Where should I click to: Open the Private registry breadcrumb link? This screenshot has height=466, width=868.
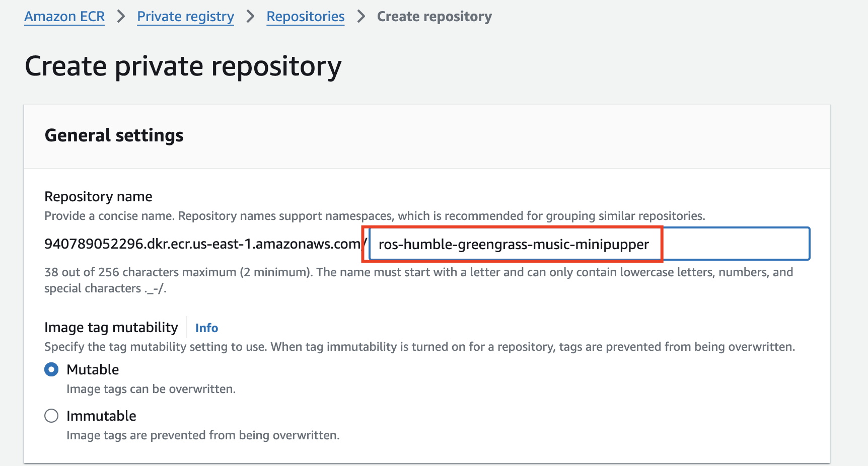pyautogui.click(x=185, y=17)
